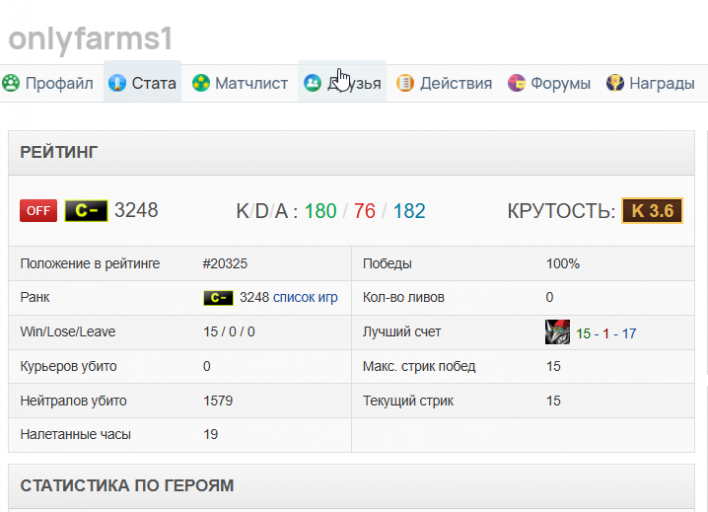Viewport: 708px width, 512px height.
Task: Switch to the Матчлист tab
Action: (x=240, y=83)
